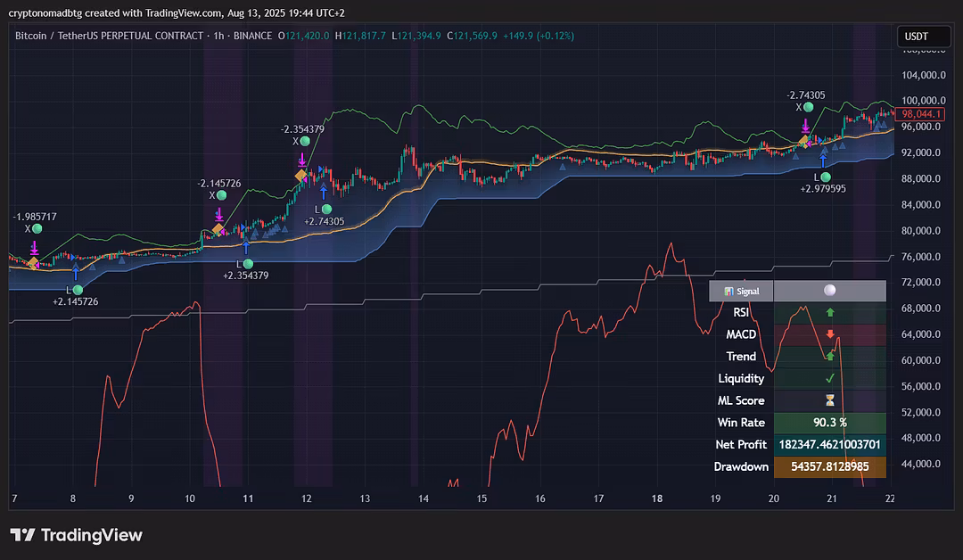Click the orange Drawdown value cell
963x560 pixels.
830,466
